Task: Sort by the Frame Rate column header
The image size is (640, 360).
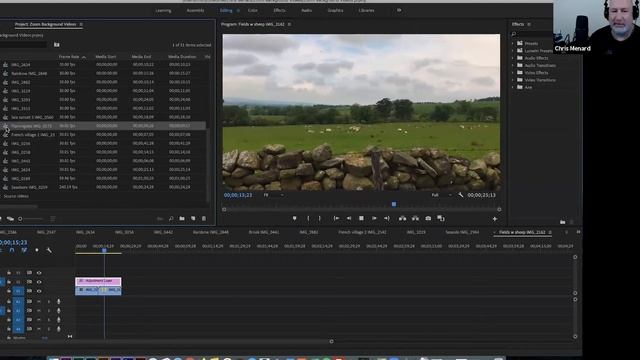Action: (x=69, y=57)
